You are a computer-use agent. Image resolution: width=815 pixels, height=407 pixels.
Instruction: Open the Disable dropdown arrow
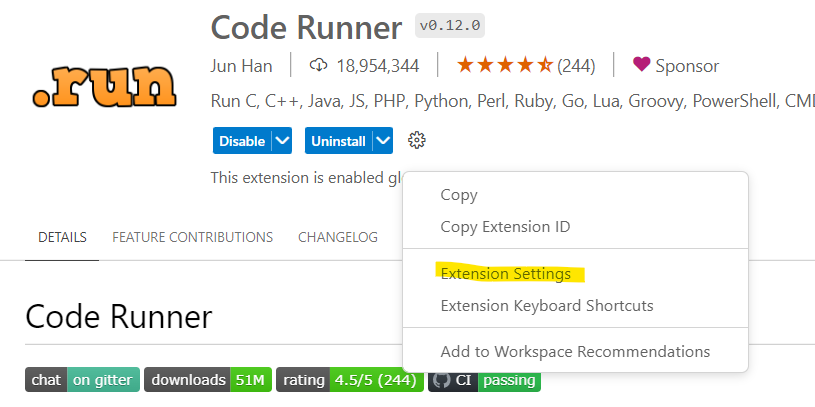point(282,141)
